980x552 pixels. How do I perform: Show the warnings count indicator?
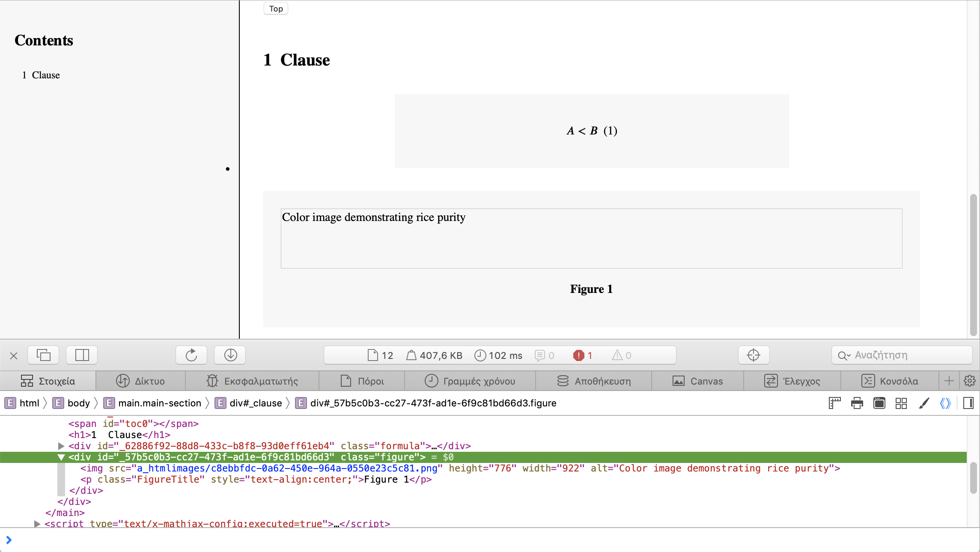pos(622,355)
